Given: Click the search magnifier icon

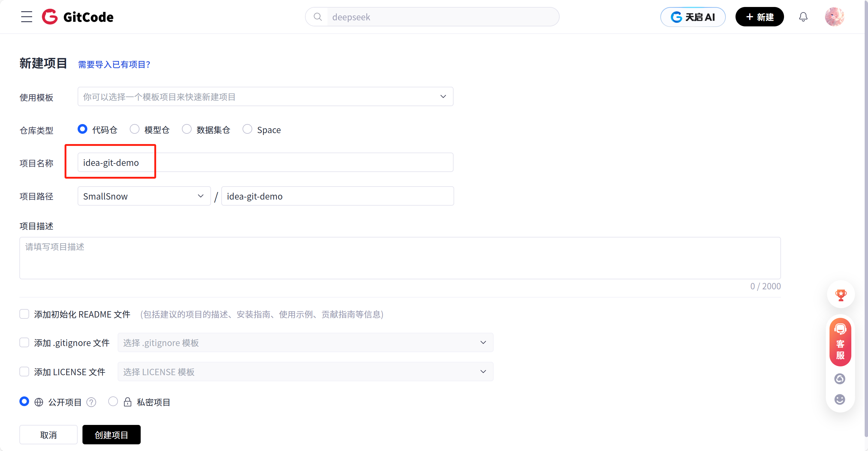Looking at the screenshot, I should pos(317,16).
